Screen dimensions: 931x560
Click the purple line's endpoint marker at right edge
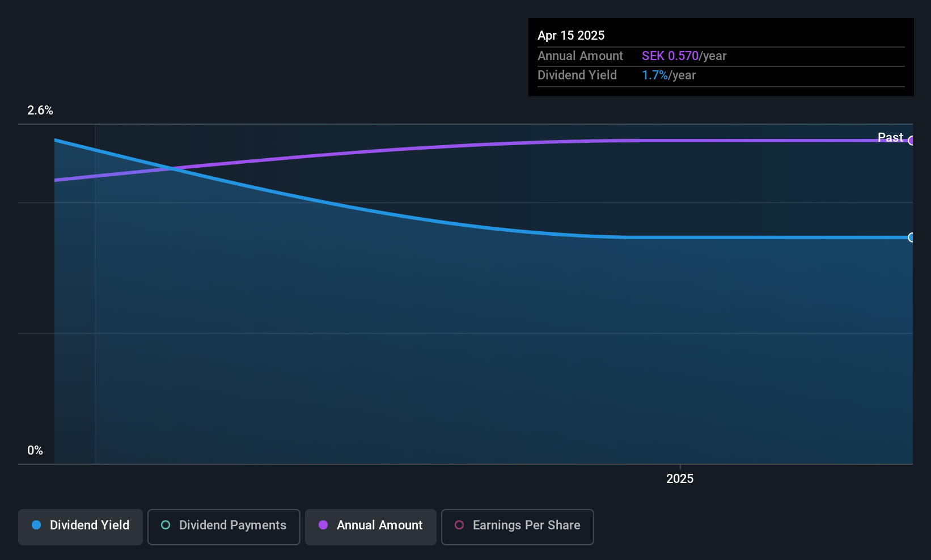911,141
